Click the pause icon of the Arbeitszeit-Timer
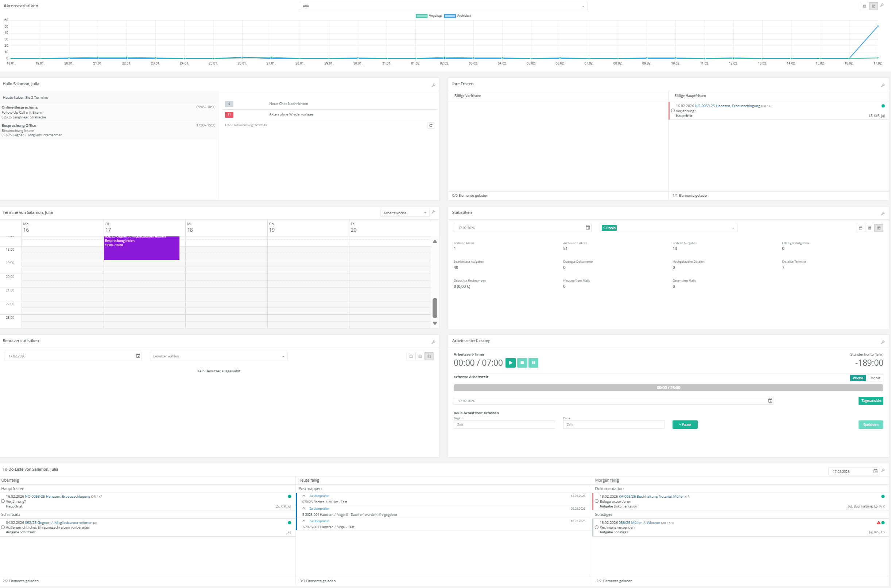 tap(533, 362)
